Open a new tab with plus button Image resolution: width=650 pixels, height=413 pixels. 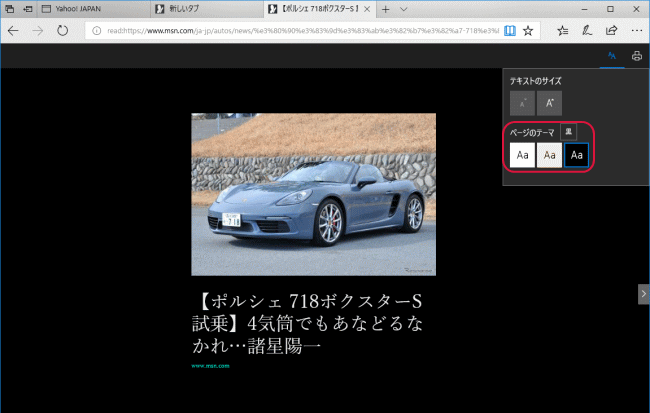386,9
